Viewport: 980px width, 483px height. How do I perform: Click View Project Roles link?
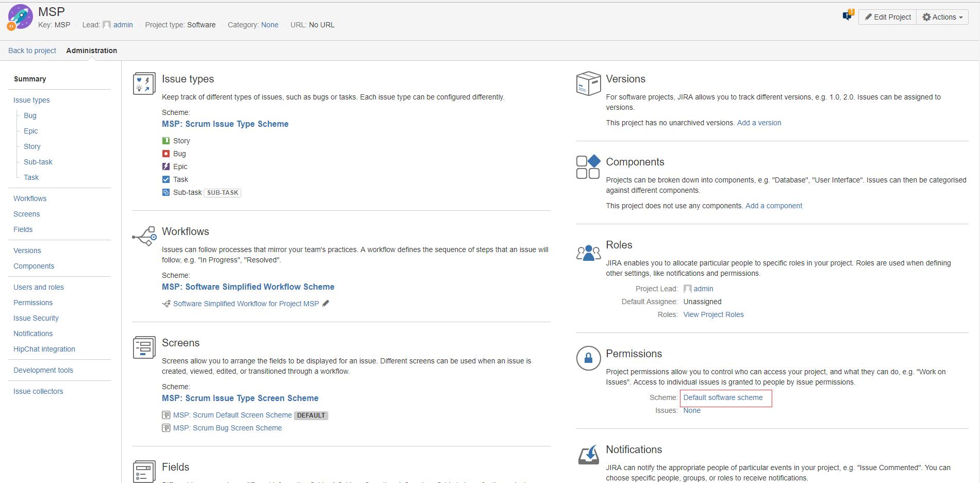[x=713, y=314]
